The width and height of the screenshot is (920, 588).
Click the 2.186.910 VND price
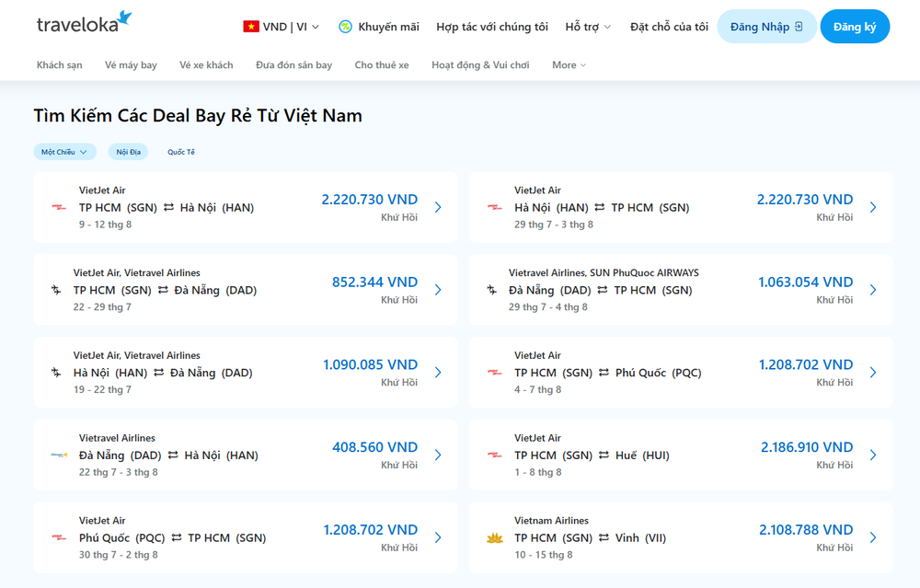point(807,447)
